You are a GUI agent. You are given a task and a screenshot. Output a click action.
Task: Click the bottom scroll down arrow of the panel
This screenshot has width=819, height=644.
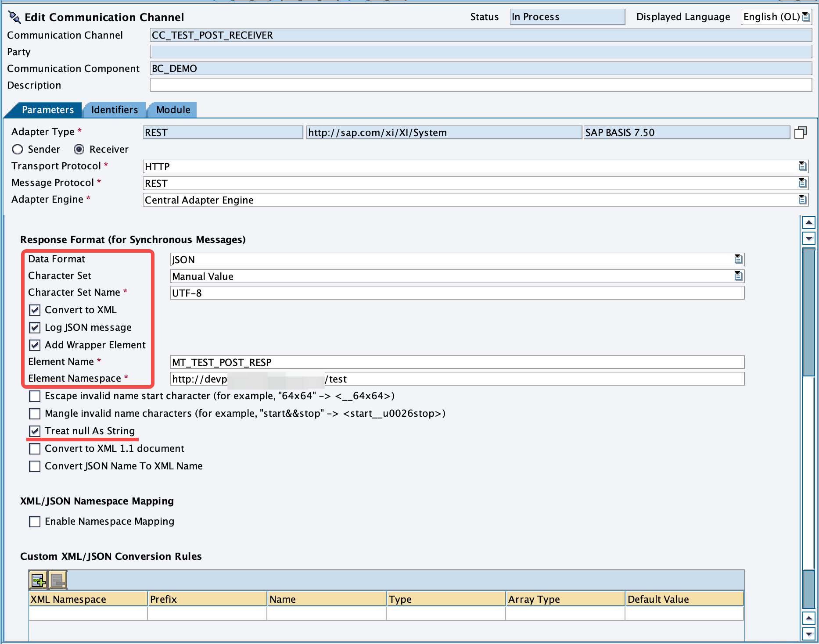809,634
